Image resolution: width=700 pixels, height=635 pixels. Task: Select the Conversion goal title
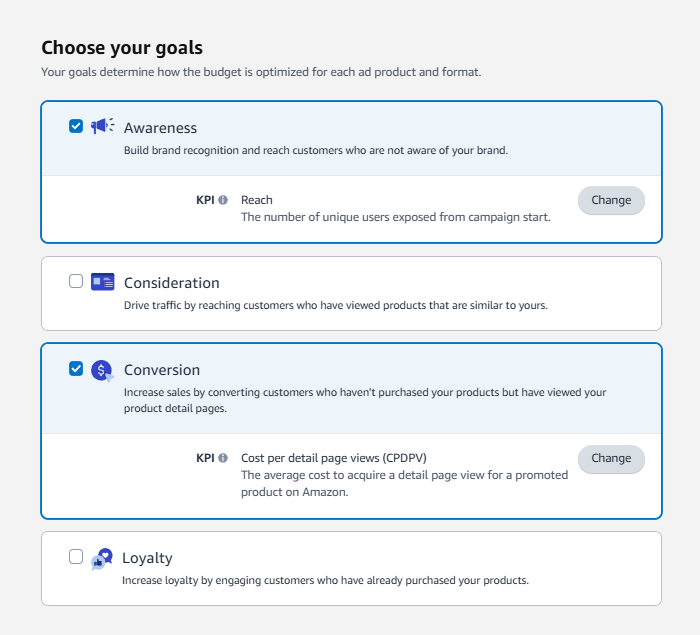click(x=162, y=370)
